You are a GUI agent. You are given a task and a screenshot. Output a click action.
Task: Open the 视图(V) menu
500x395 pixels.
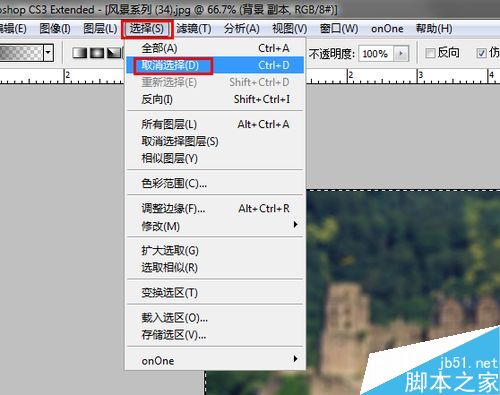tap(290, 29)
